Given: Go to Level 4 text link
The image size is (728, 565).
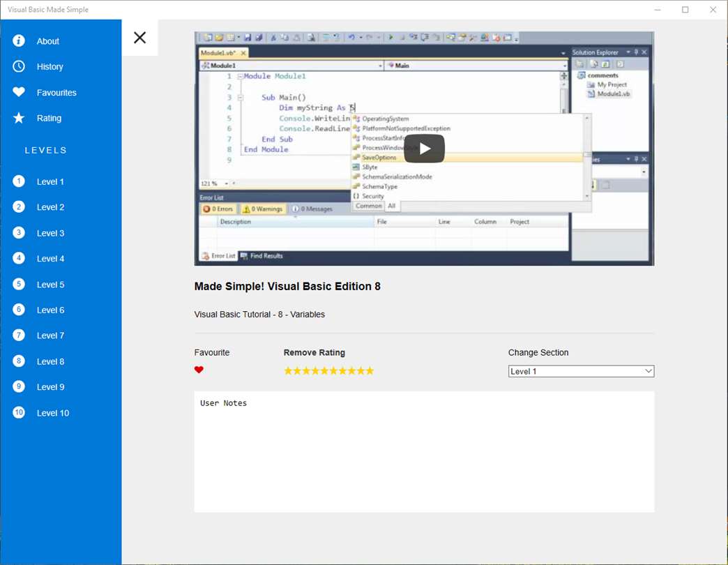Looking at the screenshot, I should (x=50, y=259).
